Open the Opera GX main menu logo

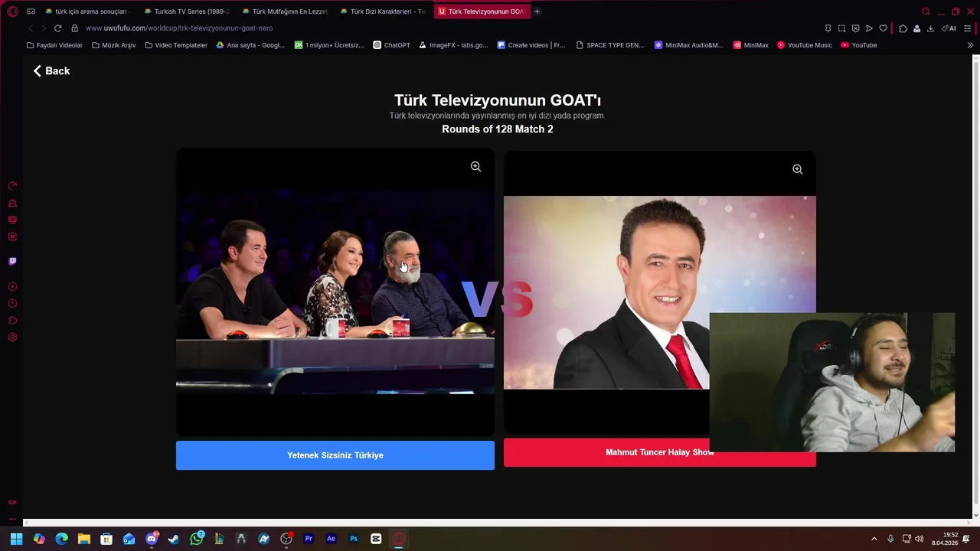[x=12, y=11]
